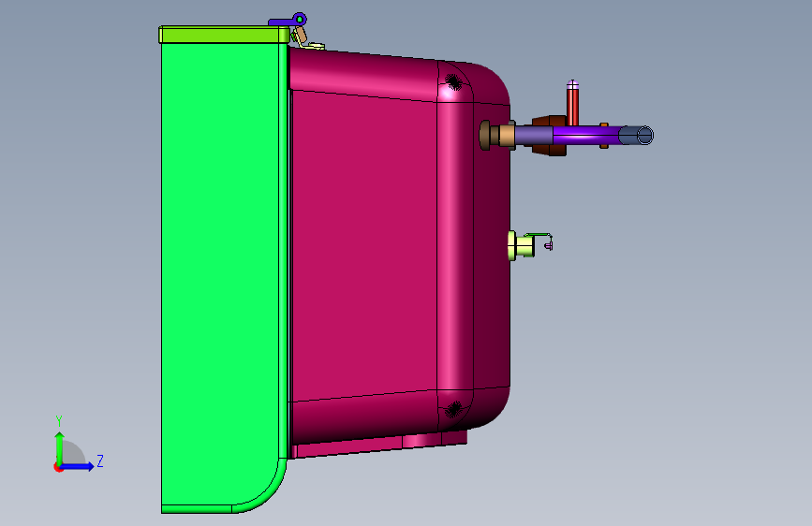This screenshot has height=526, width=812.
Task: Select the pale yellow valve fitting on the tank side
Action: coord(521,245)
